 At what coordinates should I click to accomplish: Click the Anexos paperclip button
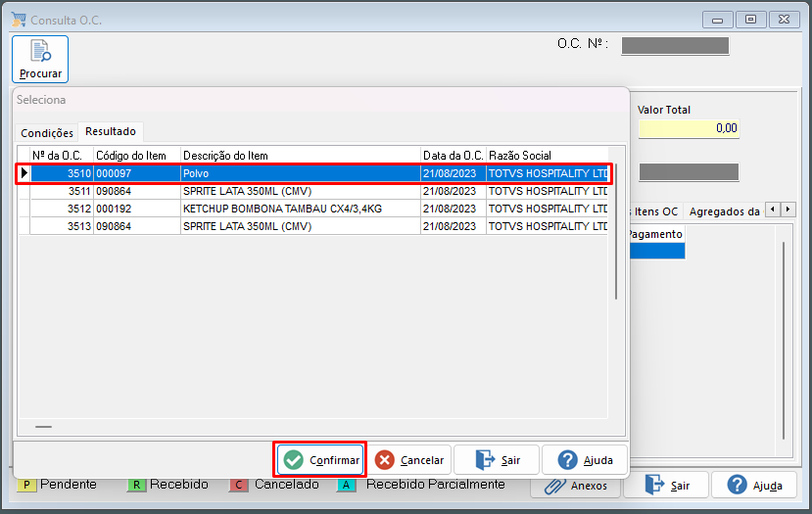(575, 486)
